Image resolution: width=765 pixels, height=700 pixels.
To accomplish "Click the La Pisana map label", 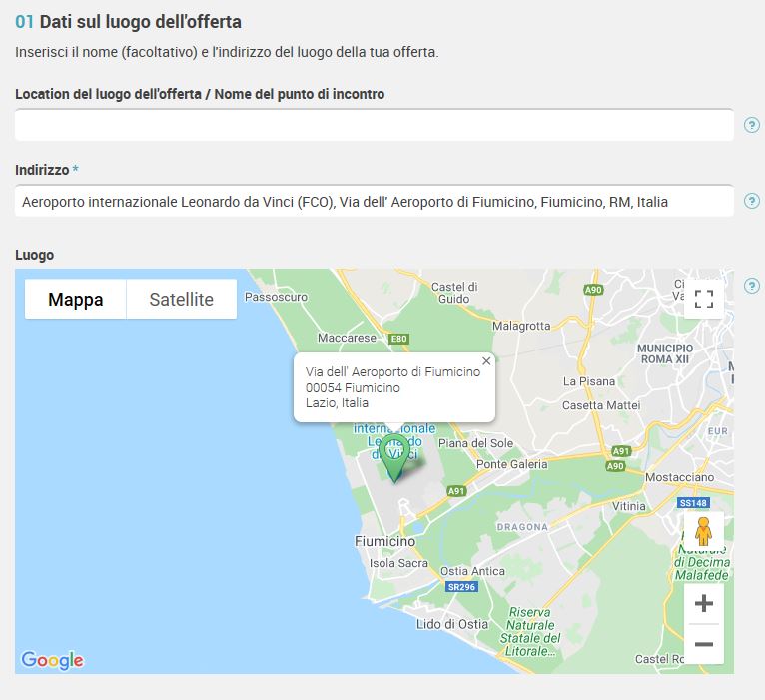I will (x=589, y=381).
